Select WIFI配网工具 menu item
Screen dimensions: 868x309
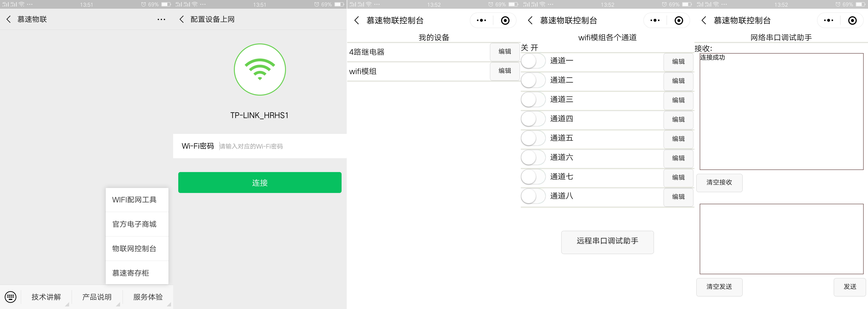(137, 200)
